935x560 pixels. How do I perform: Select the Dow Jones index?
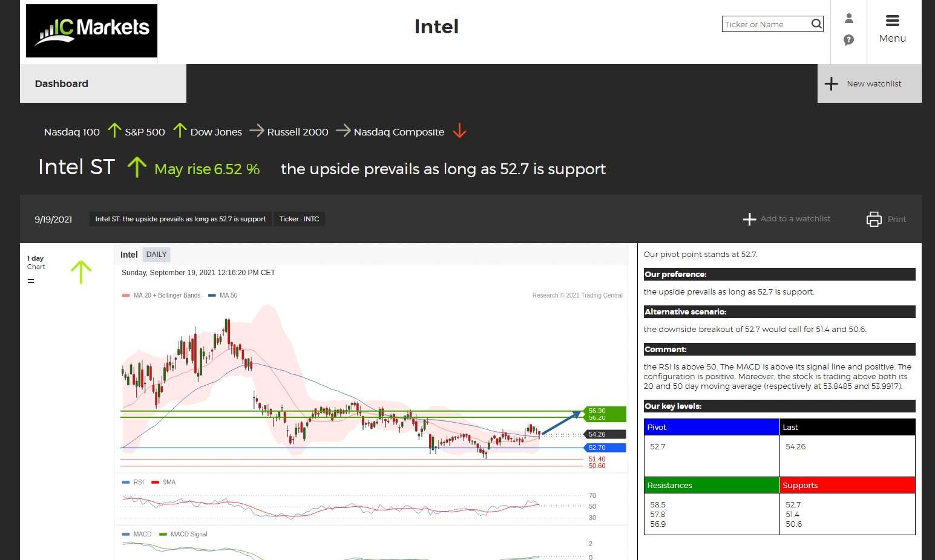pyautogui.click(x=216, y=132)
